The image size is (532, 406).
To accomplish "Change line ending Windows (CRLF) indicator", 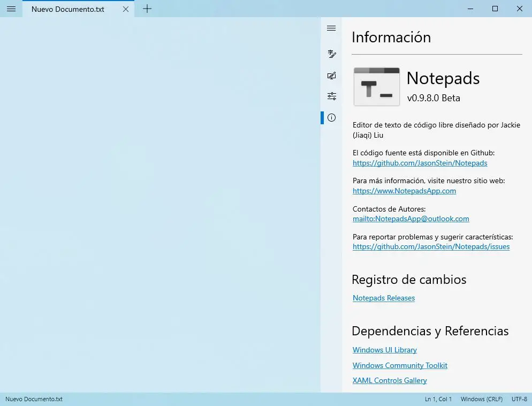I will coord(482,399).
